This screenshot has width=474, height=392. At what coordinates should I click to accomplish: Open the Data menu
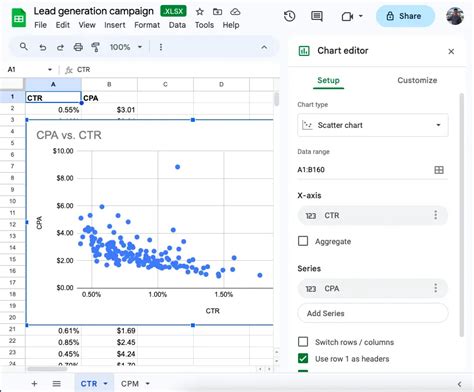(177, 25)
